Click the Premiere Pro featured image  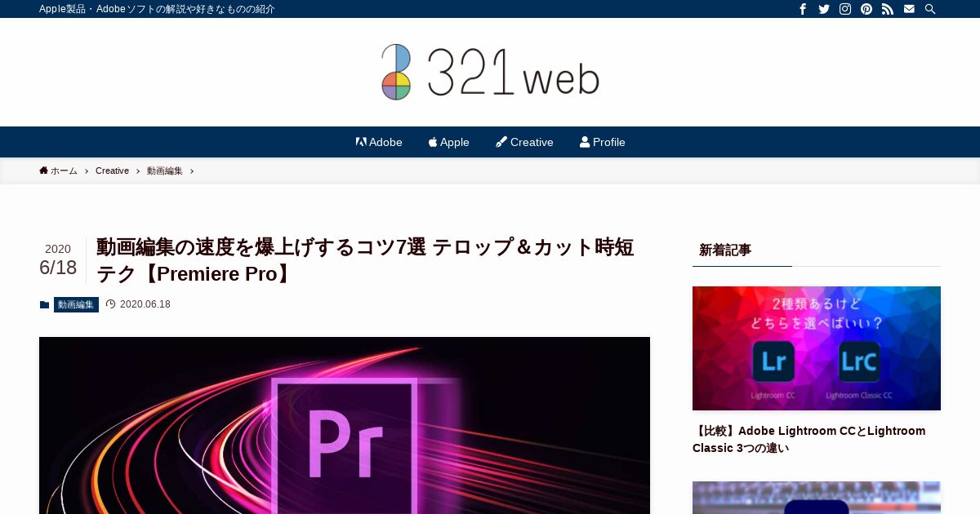pyautogui.click(x=345, y=425)
